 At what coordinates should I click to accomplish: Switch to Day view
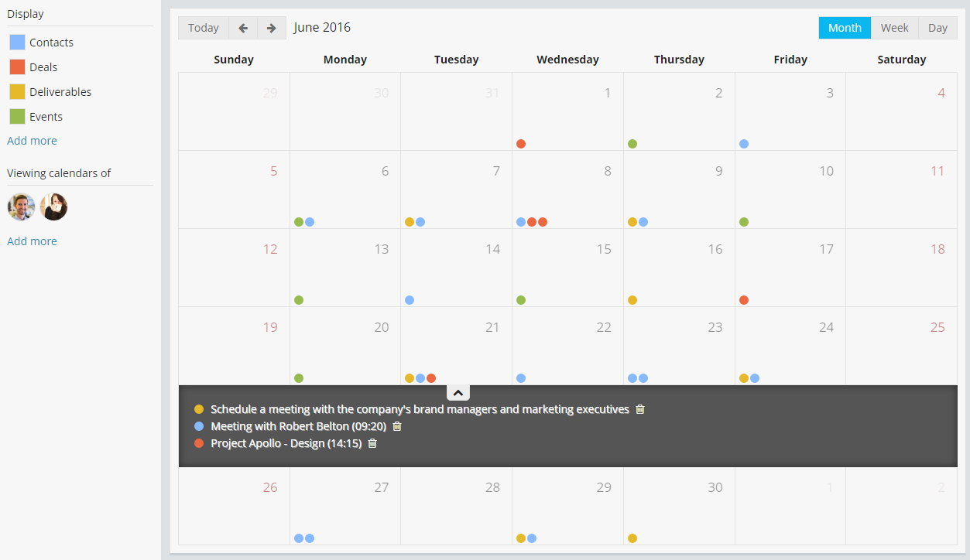coord(937,28)
